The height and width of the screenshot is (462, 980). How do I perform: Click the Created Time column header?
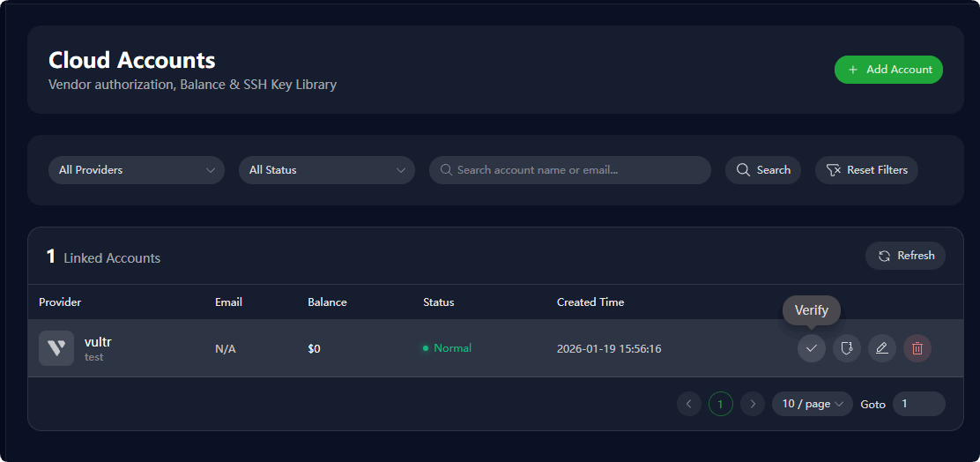[x=590, y=302]
